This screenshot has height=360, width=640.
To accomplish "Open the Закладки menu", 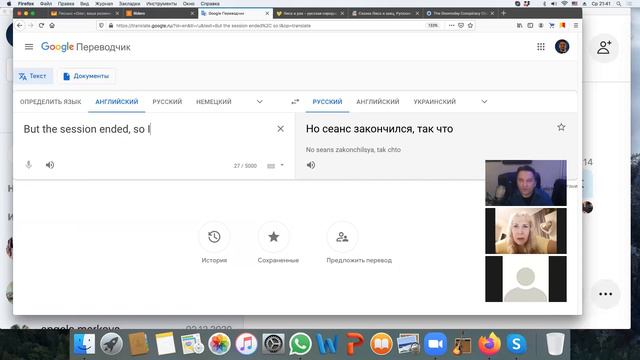I will pyautogui.click(x=129, y=3).
